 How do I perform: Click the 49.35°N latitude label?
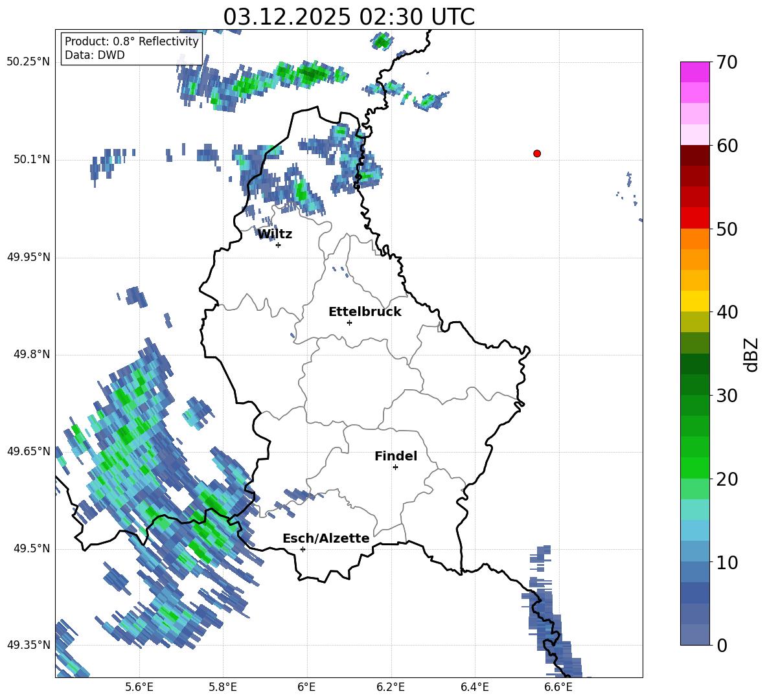click(29, 645)
